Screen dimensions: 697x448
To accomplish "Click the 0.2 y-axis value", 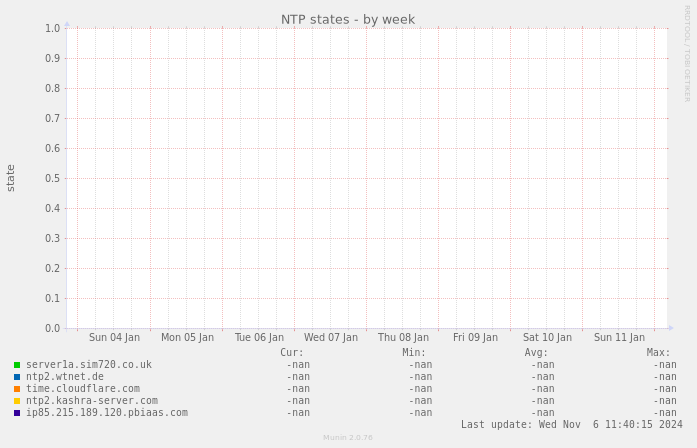I will (52, 268).
